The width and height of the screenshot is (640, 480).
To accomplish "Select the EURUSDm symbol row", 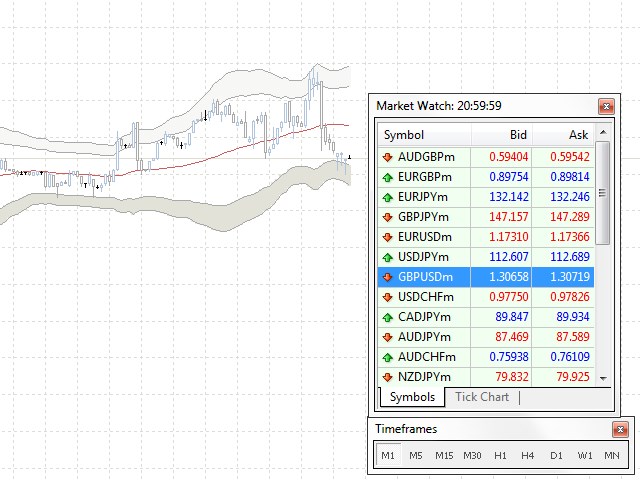I will [486, 237].
